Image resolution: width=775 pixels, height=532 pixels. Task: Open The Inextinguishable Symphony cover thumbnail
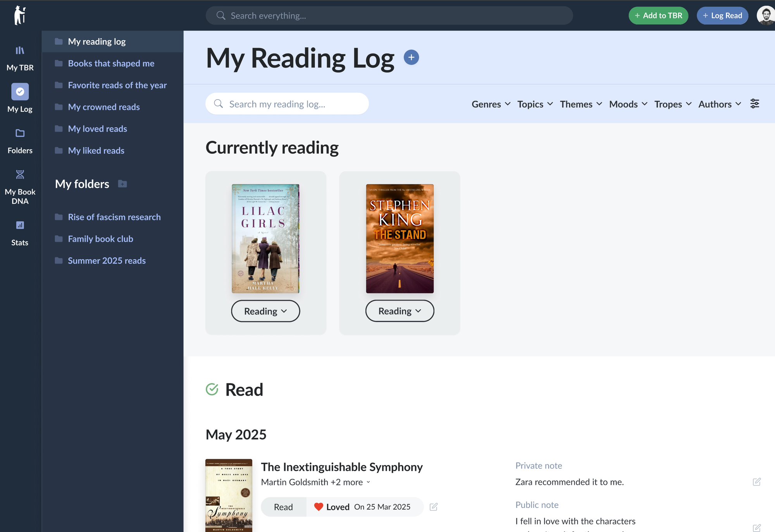(229, 496)
